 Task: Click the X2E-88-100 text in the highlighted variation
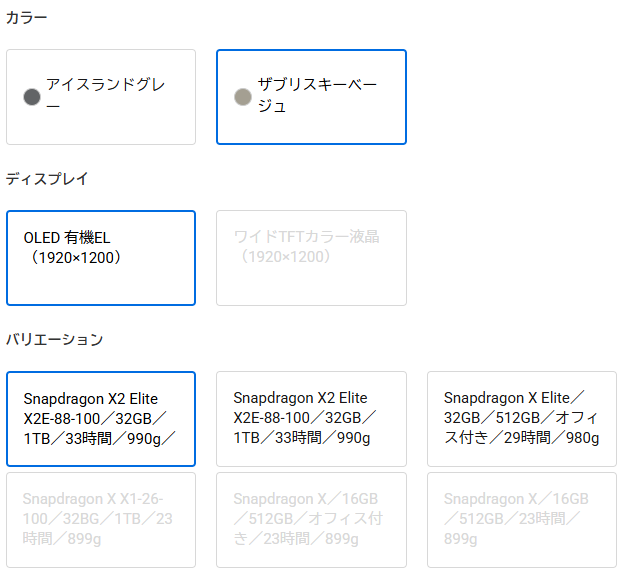pos(64,418)
